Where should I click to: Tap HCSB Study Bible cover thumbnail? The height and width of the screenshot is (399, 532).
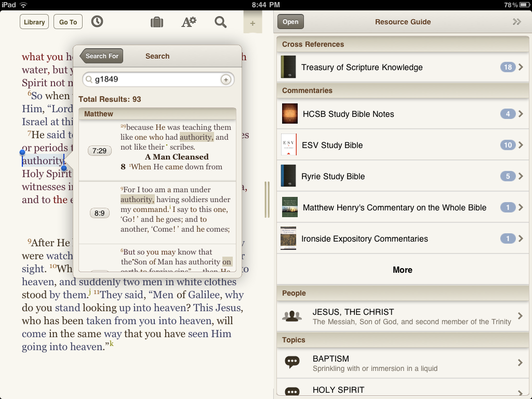click(290, 113)
